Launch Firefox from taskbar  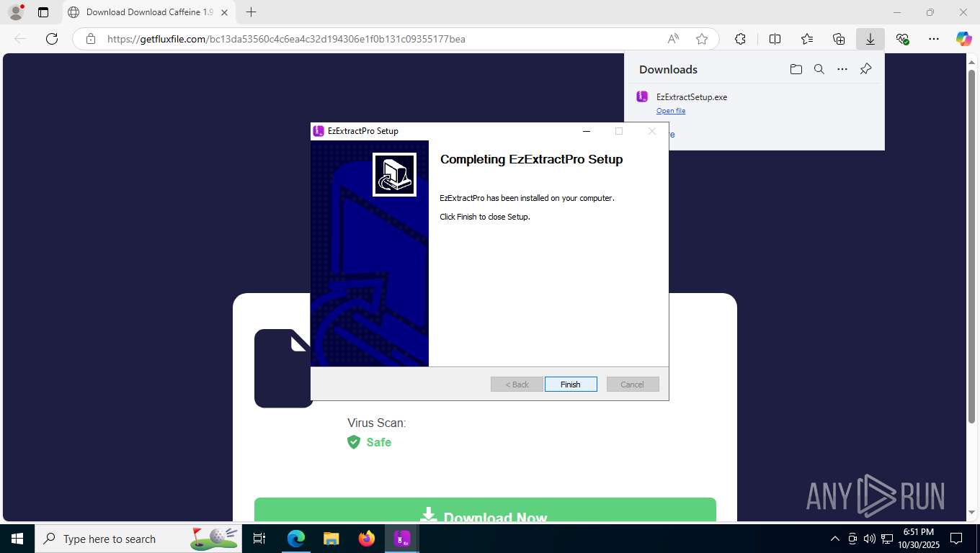tap(367, 539)
